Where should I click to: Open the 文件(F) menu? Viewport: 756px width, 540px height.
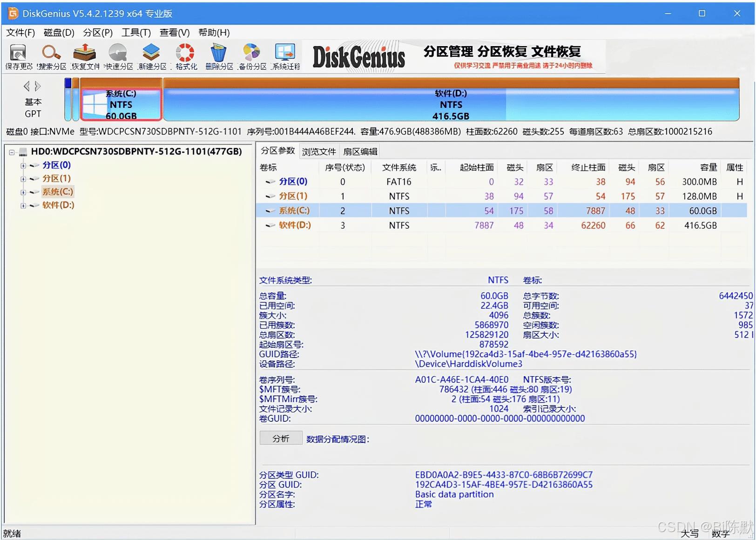coord(20,33)
